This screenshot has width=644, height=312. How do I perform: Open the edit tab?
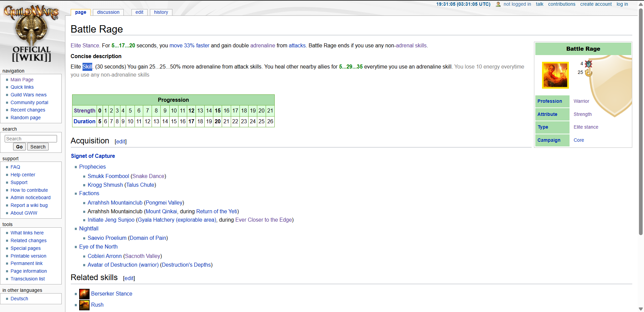[139, 12]
